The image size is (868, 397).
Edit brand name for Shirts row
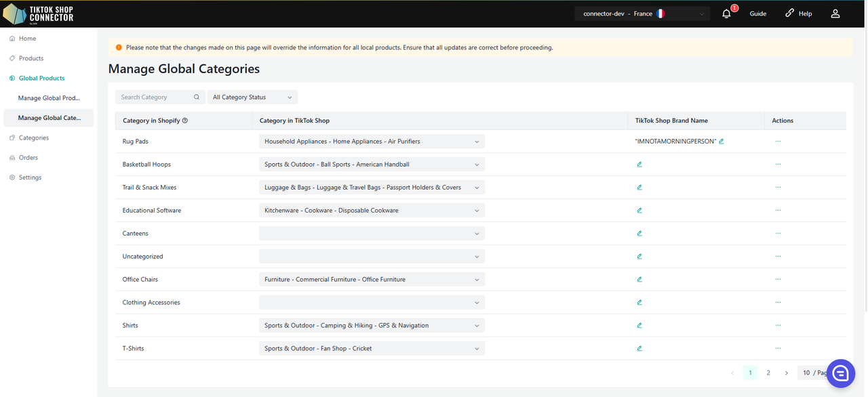639,325
